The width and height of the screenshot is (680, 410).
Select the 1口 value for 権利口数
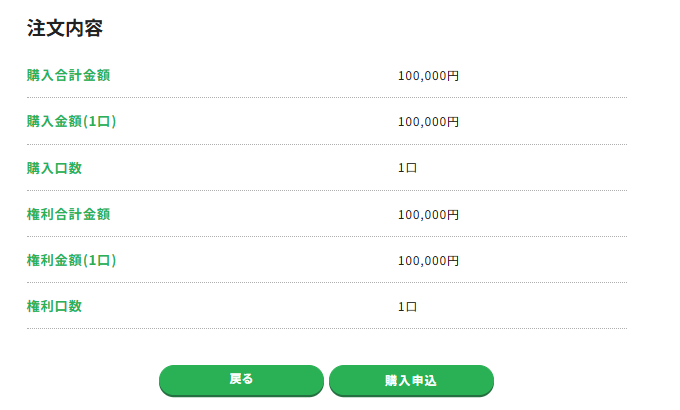pos(407,307)
